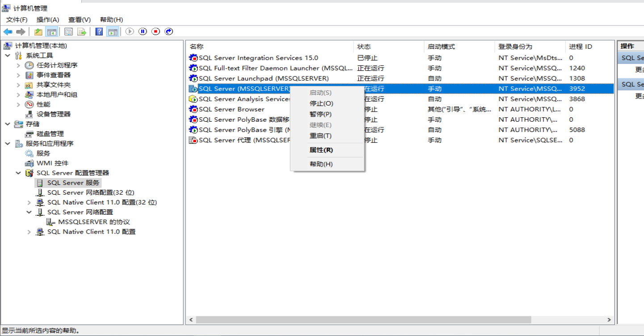Screen dimensions: 644x336
Task: Click the Up one level folder icon
Action: click(x=38, y=32)
